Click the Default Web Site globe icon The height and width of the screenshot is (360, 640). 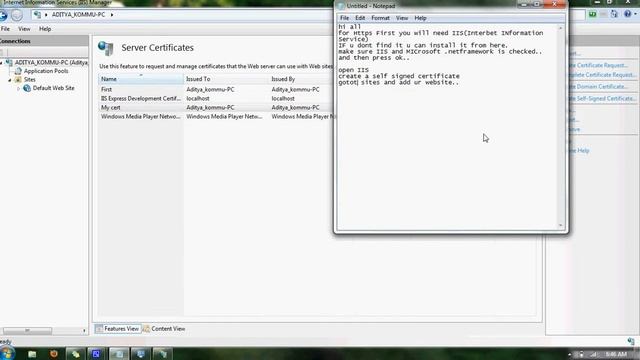click(x=27, y=88)
